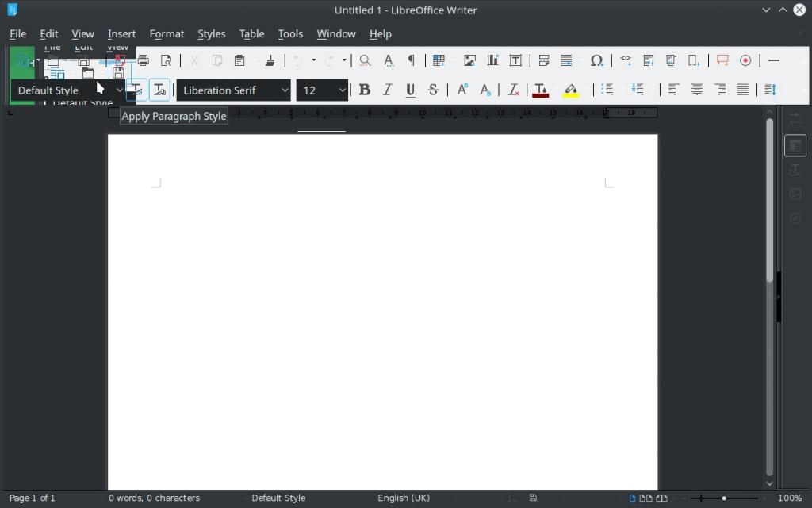Open the Format menu
Image resolution: width=812 pixels, height=508 pixels.
click(x=167, y=34)
